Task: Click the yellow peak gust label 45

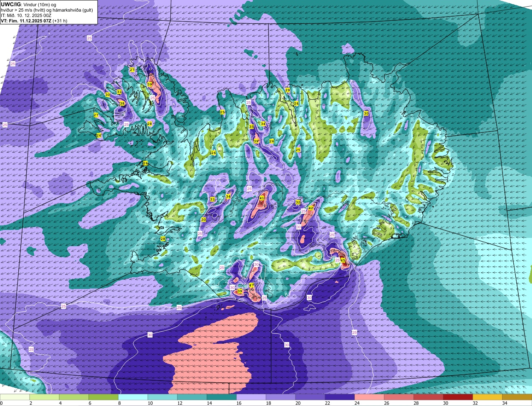Action: pos(343,261)
